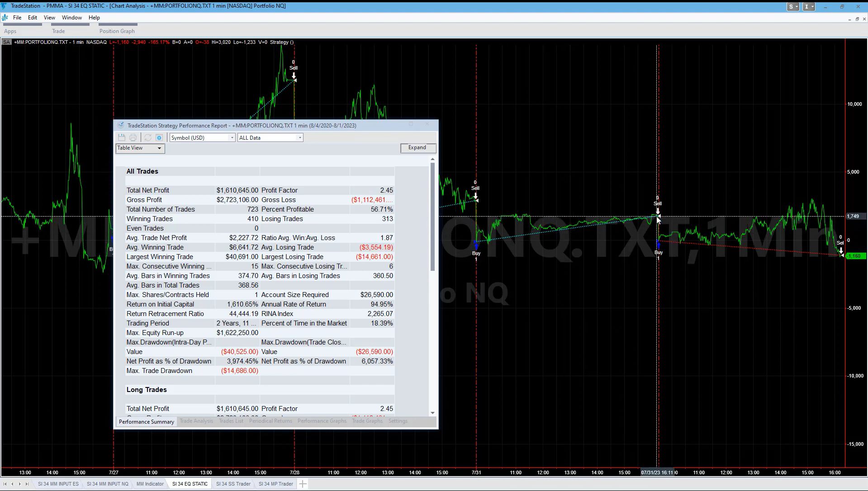Open Position Graph from the ribbon

click(x=117, y=31)
